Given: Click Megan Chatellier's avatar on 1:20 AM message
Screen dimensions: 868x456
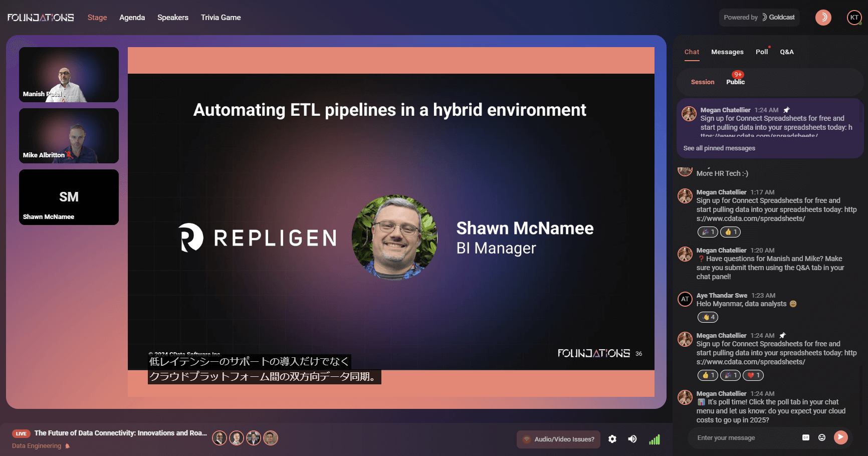Looking at the screenshot, I should click(685, 254).
